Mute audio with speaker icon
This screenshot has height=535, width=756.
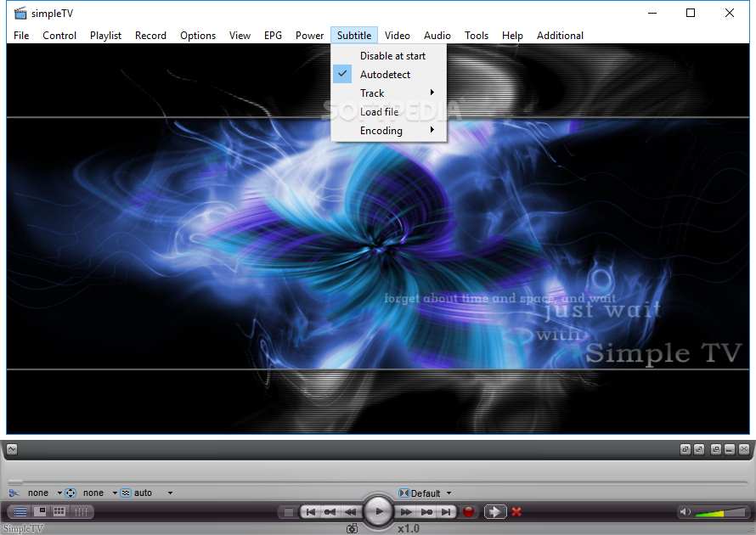coord(684,511)
